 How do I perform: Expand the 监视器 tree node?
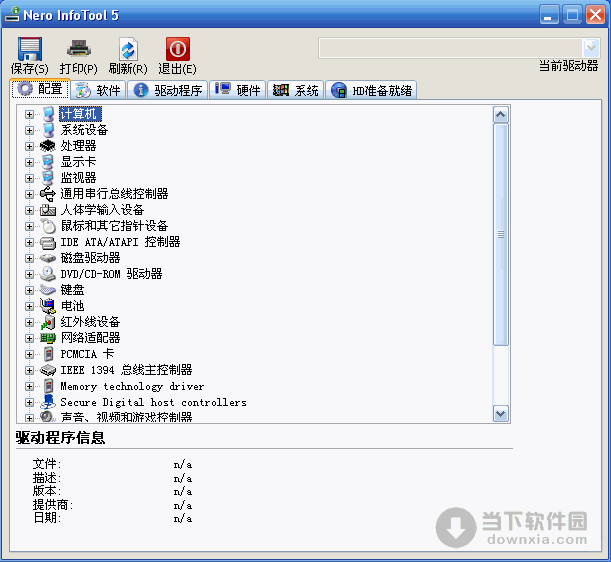tap(29, 178)
